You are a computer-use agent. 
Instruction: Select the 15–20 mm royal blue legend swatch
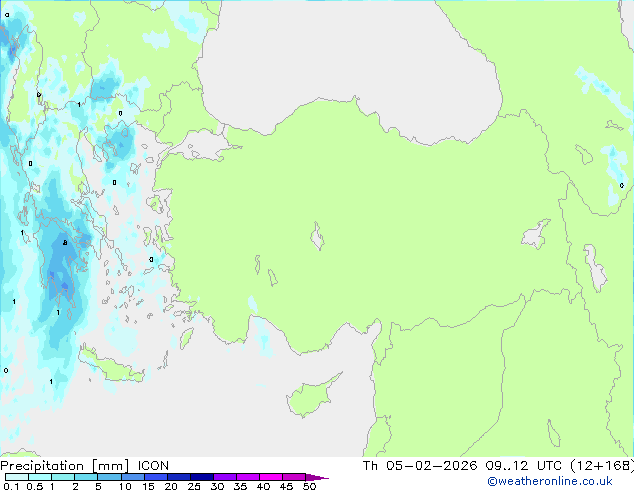pyautogui.click(x=156, y=477)
